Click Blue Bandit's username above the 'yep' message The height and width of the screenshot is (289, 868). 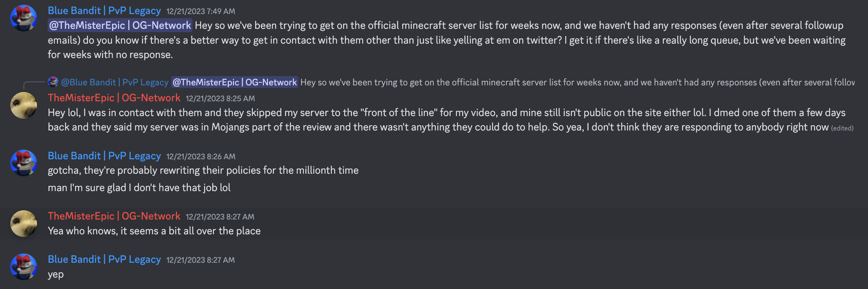coord(104,259)
